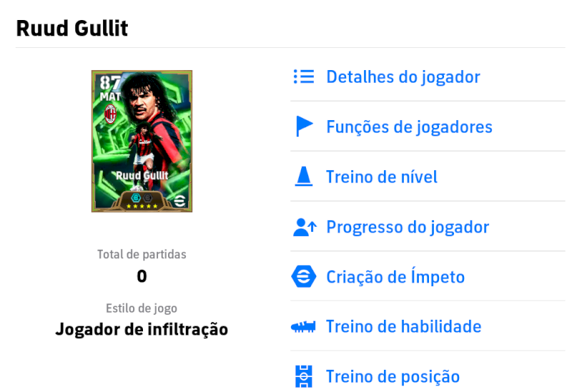Click the eFootball logo on the card corner

pos(179,201)
